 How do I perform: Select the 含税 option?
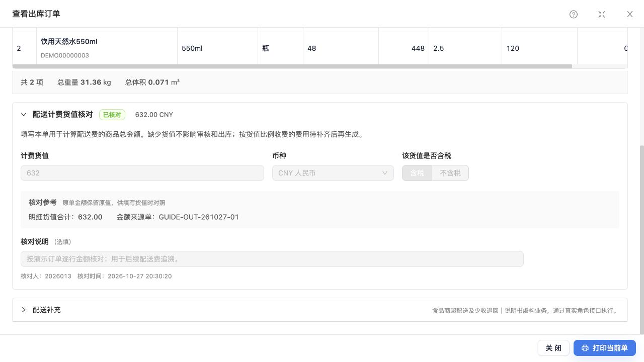[x=417, y=173]
